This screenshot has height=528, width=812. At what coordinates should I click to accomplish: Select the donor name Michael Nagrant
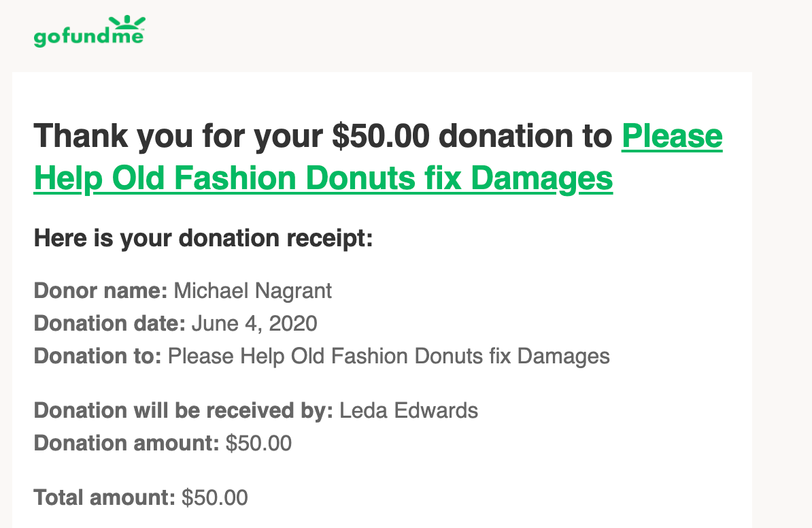[x=253, y=291]
